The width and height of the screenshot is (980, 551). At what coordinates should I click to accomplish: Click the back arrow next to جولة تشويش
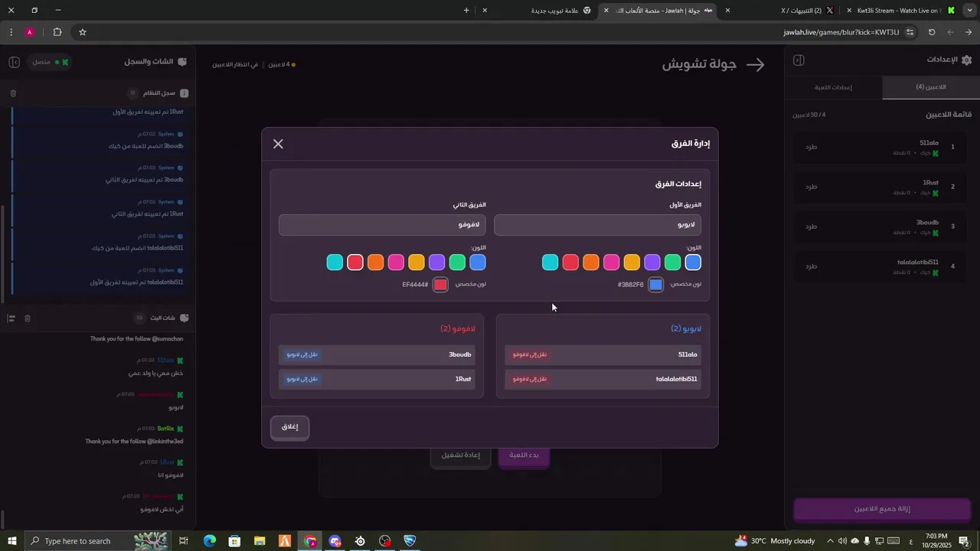756,65
